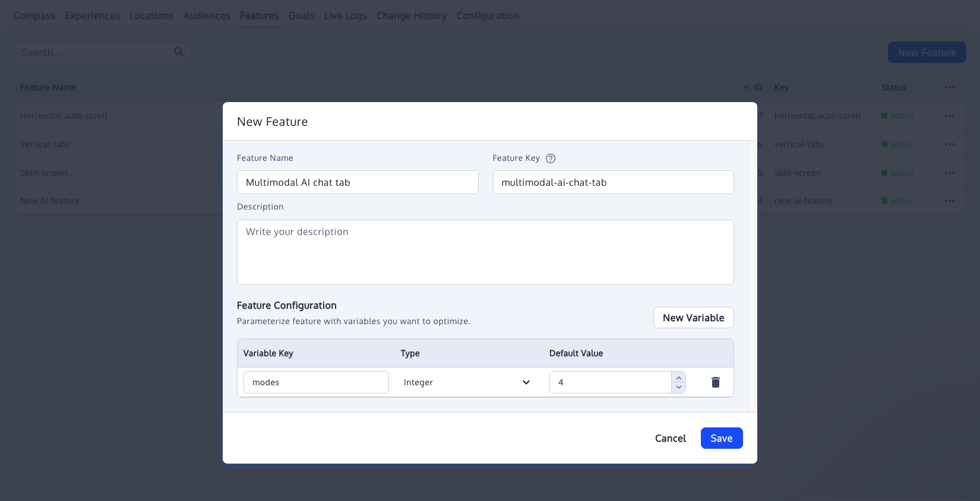The width and height of the screenshot is (980, 501).
Task: View the Live Logs tab
Action: pos(346,16)
